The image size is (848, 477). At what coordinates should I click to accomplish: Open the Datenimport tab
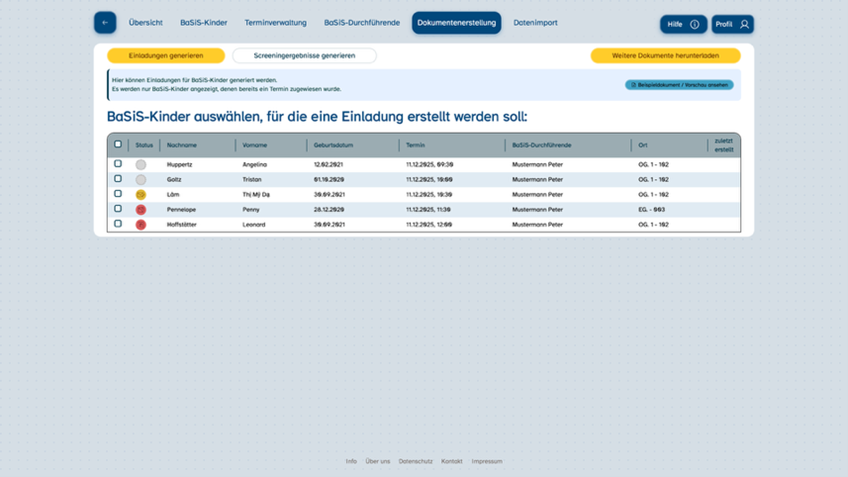[x=535, y=23]
